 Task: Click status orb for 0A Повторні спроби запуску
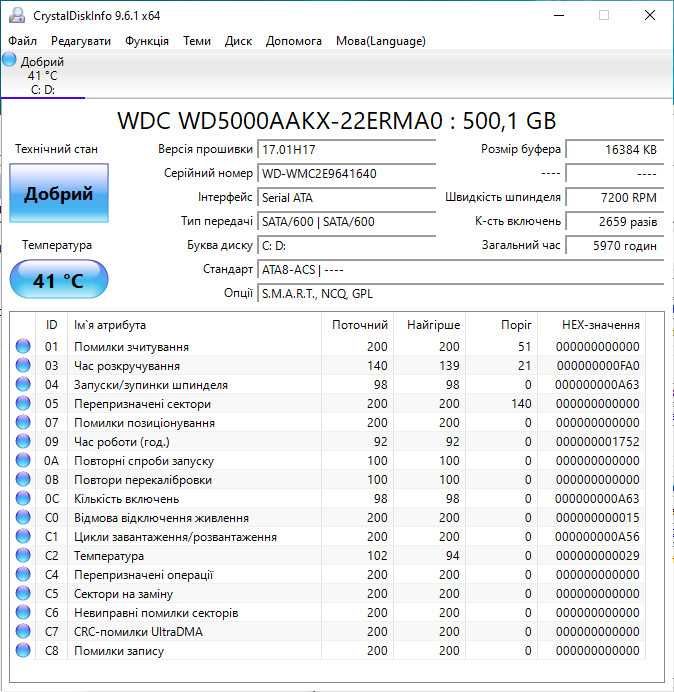[x=23, y=460]
